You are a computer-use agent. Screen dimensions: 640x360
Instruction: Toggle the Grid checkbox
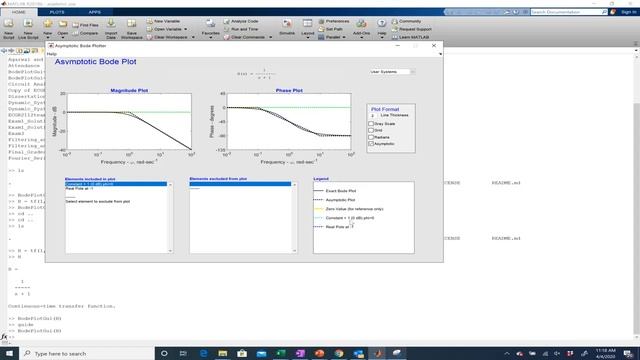(x=371, y=130)
